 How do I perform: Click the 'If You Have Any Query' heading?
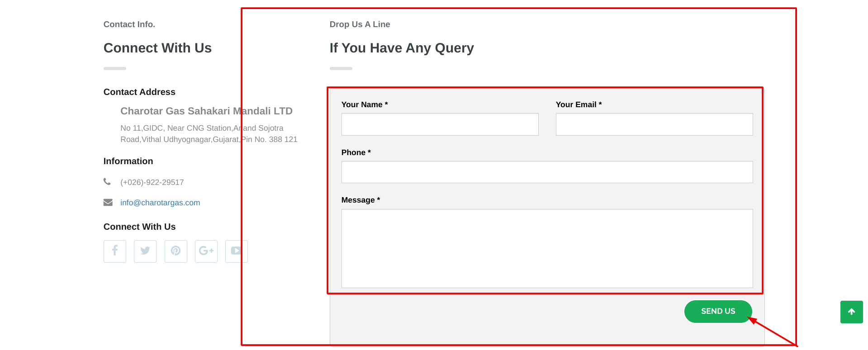tap(402, 48)
